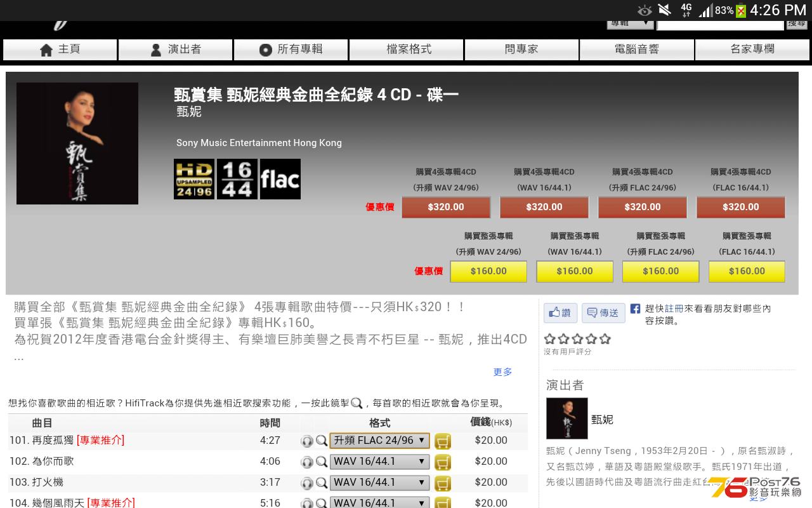
Task: Click the 16/44 format badge
Action: pos(237,179)
